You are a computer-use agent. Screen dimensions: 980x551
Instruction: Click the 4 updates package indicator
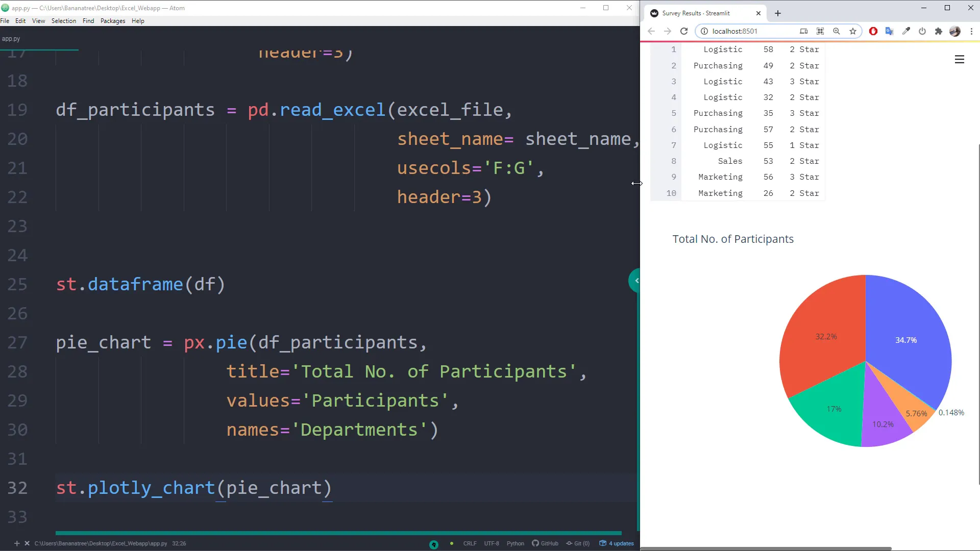tap(617, 543)
